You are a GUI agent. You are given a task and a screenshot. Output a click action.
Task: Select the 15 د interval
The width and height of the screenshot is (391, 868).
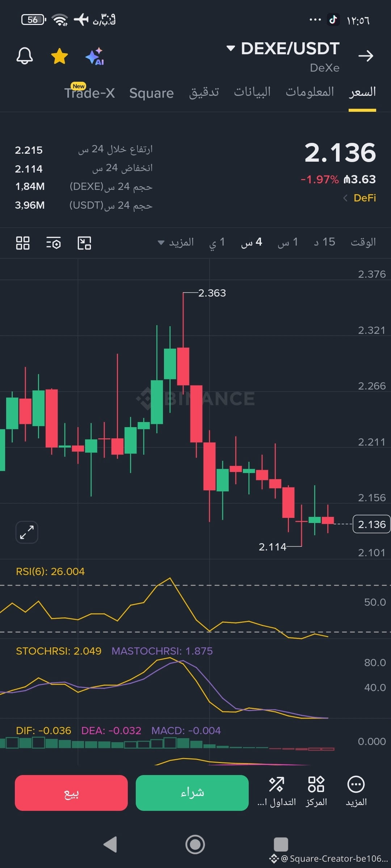click(x=325, y=242)
